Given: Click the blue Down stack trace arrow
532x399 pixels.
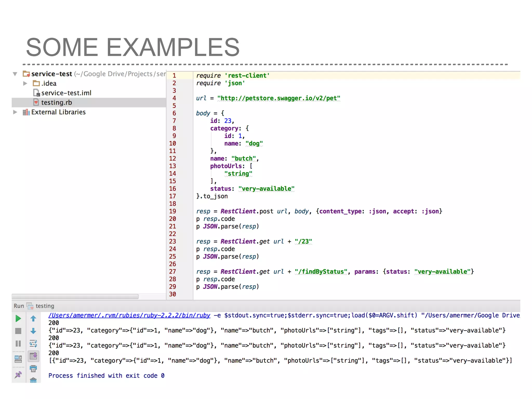Looking at the screenshot, I should [x=33, y=331].
